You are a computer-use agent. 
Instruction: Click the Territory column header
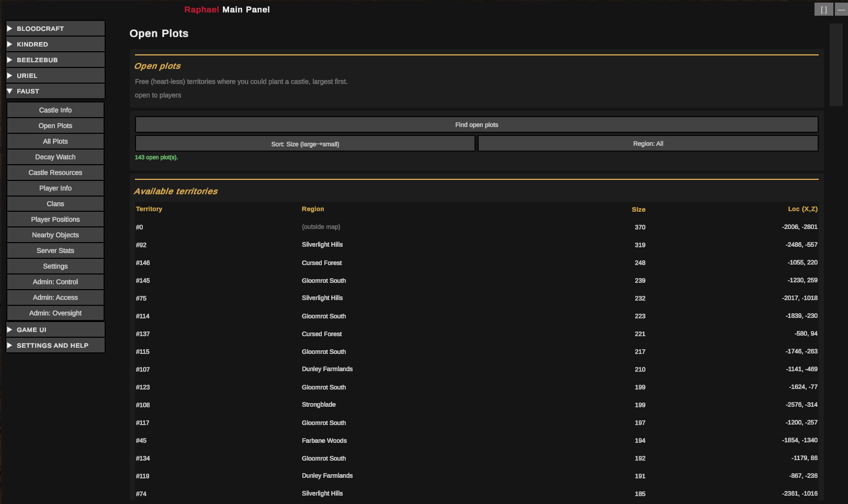click(149, 209)
